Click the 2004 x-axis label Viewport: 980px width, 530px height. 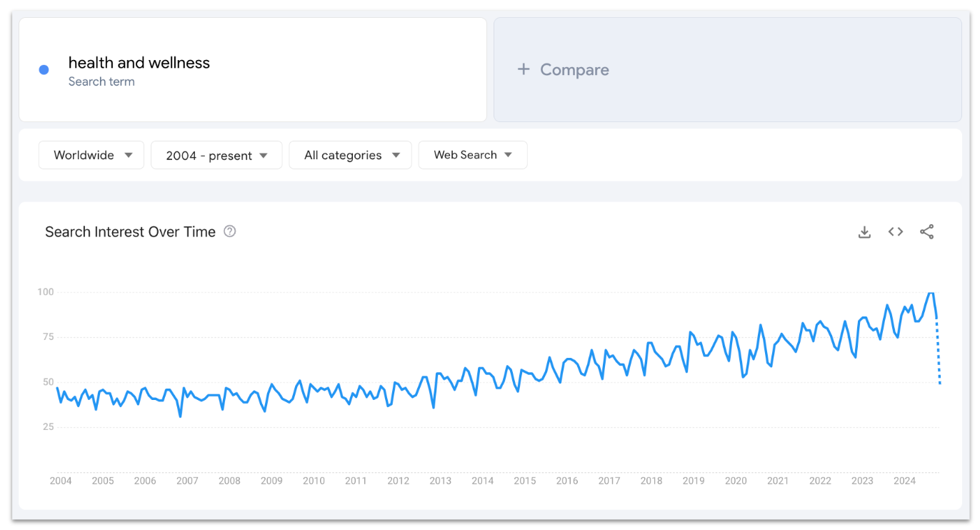click(61, 481)
